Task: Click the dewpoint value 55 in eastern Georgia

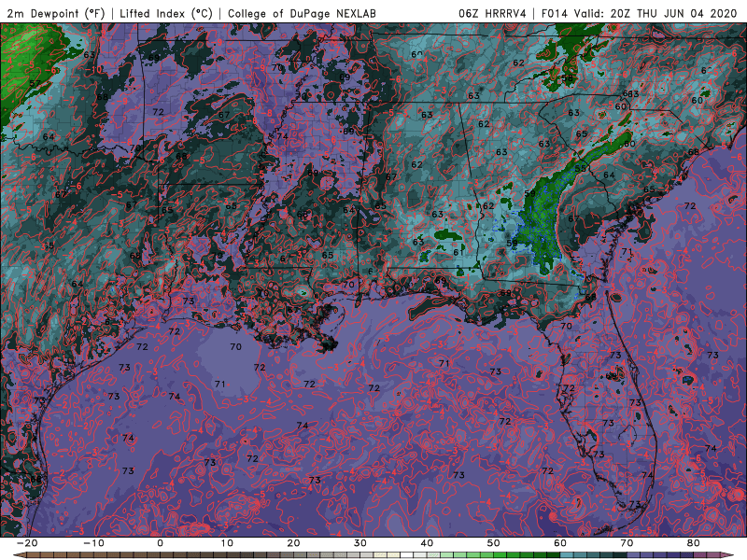Action: pyautogui.click(x=580, y=169)
